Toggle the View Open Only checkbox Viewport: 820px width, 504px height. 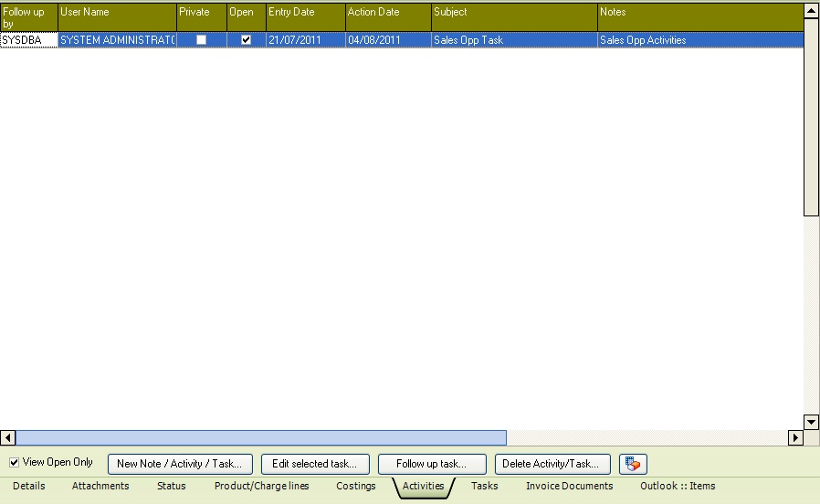[14, 463]
